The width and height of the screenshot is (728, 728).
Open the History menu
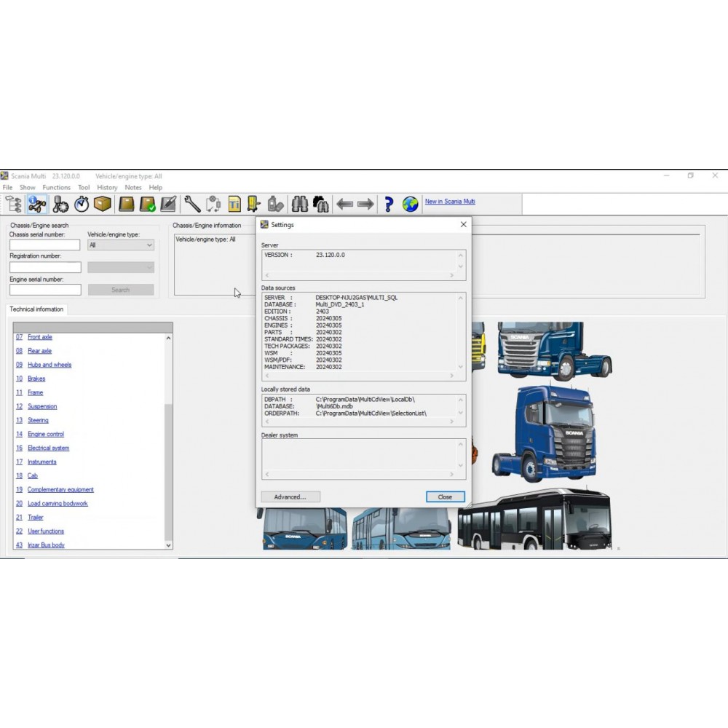tap(107, 188)
